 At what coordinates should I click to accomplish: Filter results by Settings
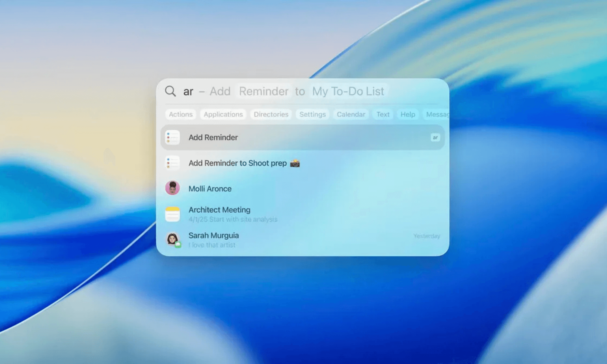click(x=312, y=114)
